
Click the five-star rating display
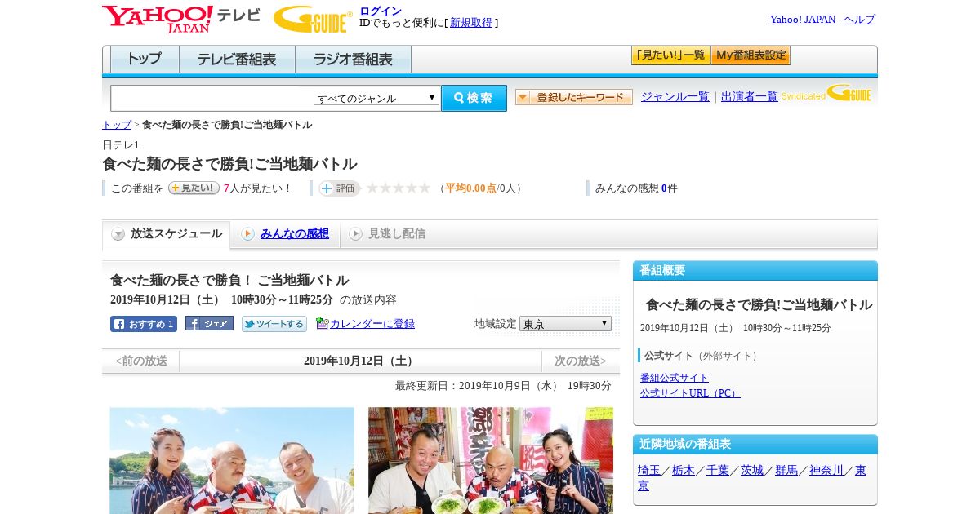[399, 188]
